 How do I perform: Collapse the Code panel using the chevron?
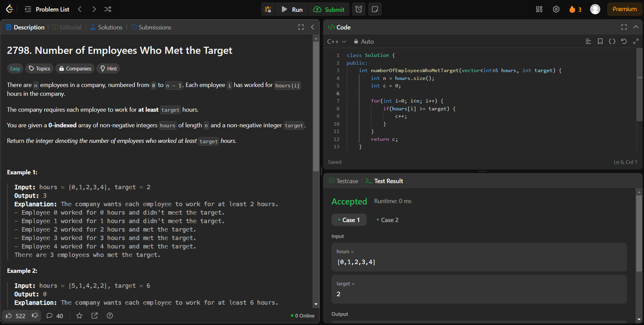point(635,27)
